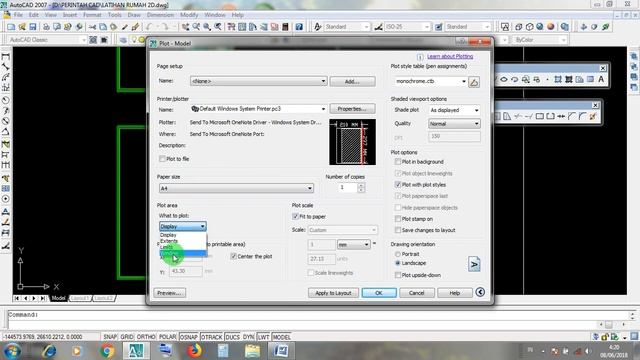Enable Plot upside-down
This screenshot has height=360, width=640.
398,275
